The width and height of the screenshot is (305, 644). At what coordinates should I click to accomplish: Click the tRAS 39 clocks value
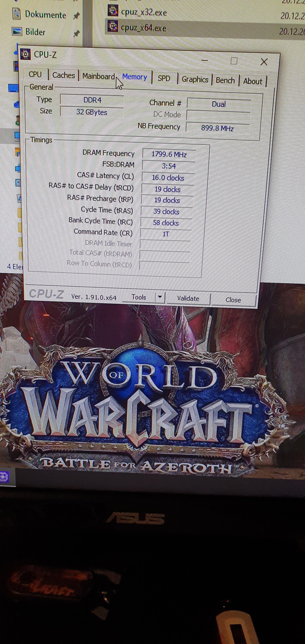pos(166,211)
